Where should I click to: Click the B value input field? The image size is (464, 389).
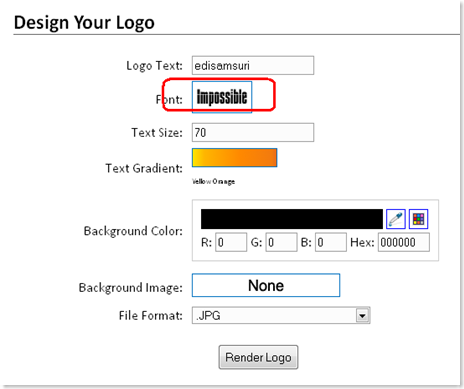click(x=331, y=242)
